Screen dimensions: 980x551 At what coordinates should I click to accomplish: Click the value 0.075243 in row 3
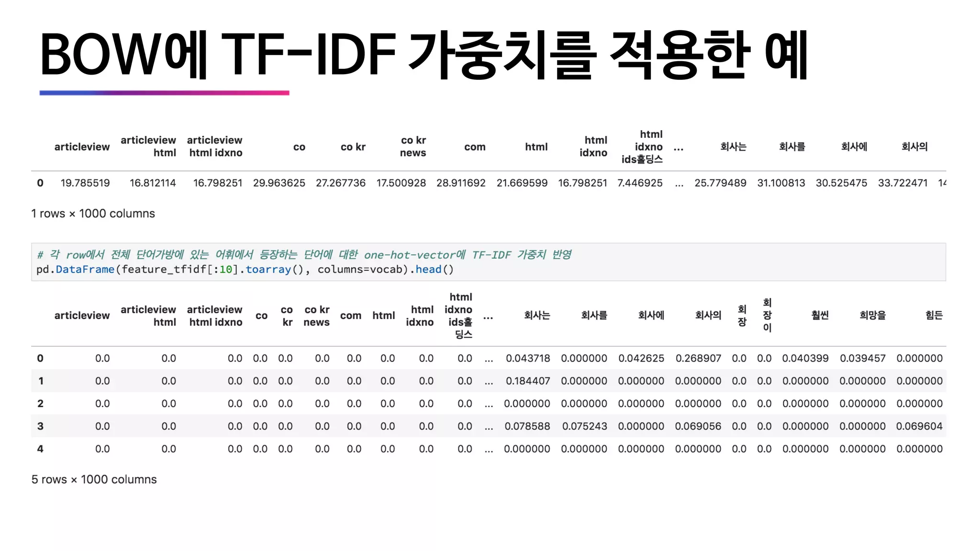coord(584,427)
